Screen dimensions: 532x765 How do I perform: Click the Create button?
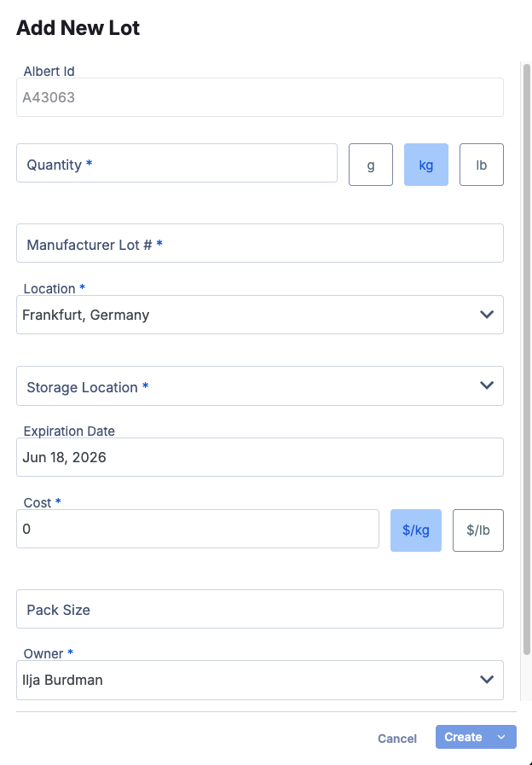coord(464,738)
